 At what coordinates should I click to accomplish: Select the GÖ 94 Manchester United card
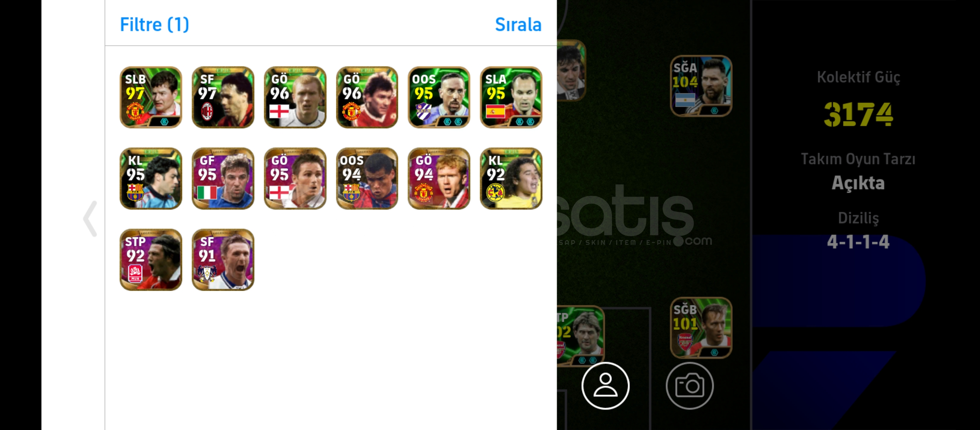[439, 178]
